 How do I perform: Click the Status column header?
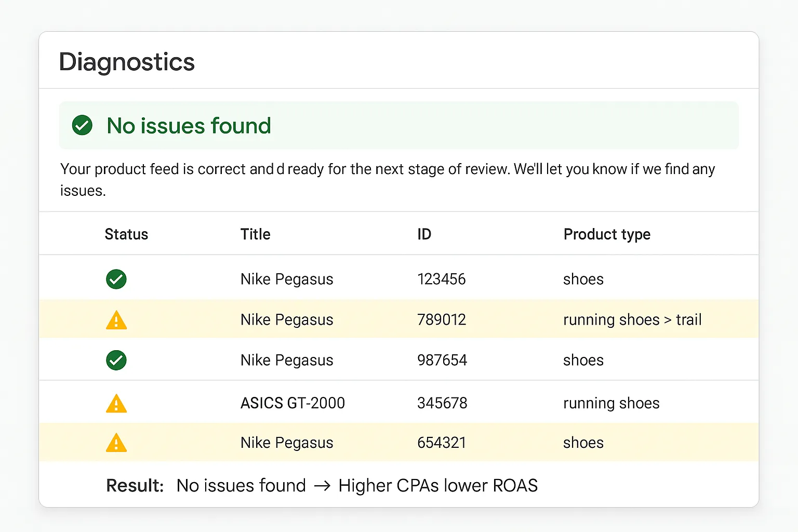tap(126, 234)
